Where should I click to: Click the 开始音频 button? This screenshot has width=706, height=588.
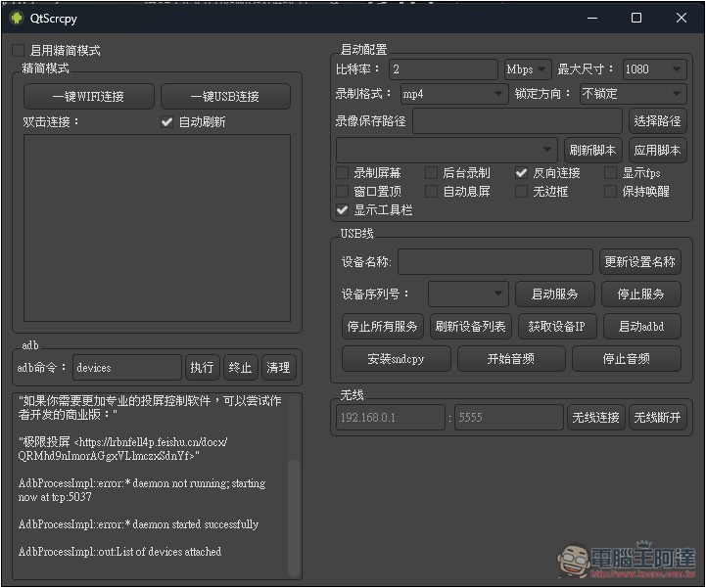tap(511, 358)
